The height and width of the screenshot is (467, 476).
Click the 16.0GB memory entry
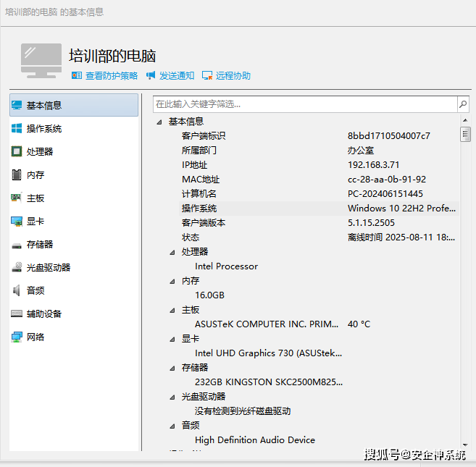pos(209,295)
